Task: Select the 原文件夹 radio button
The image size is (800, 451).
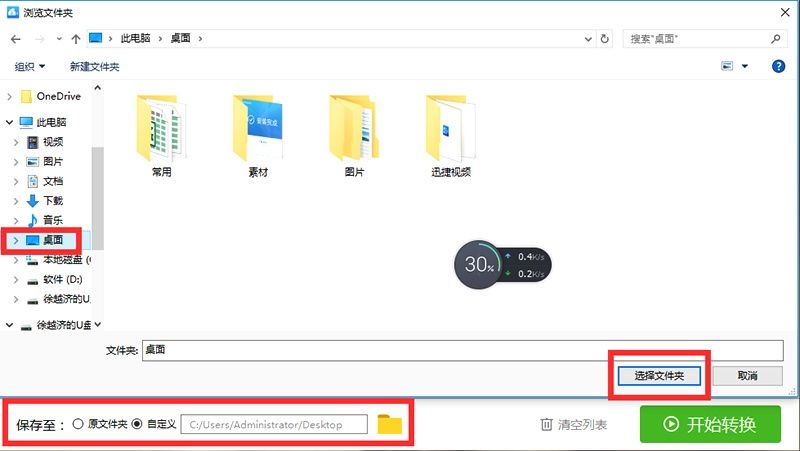Action: click(78, 424)
